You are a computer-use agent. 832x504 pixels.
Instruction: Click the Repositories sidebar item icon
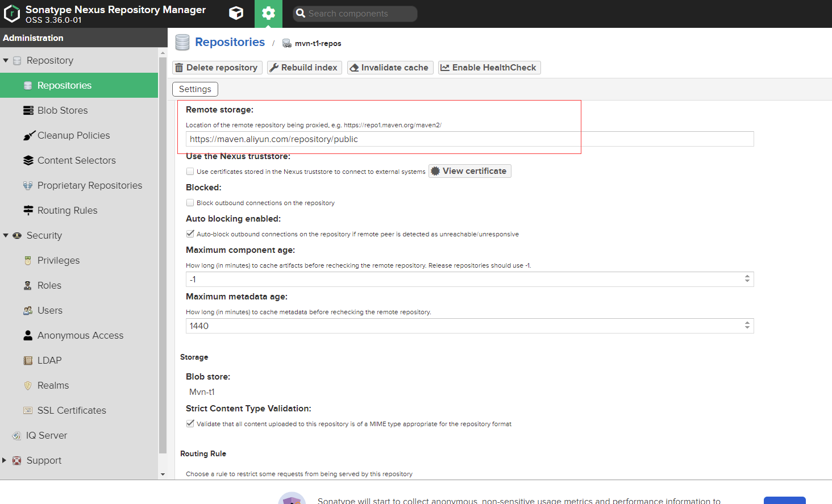(x=28, y=85)
